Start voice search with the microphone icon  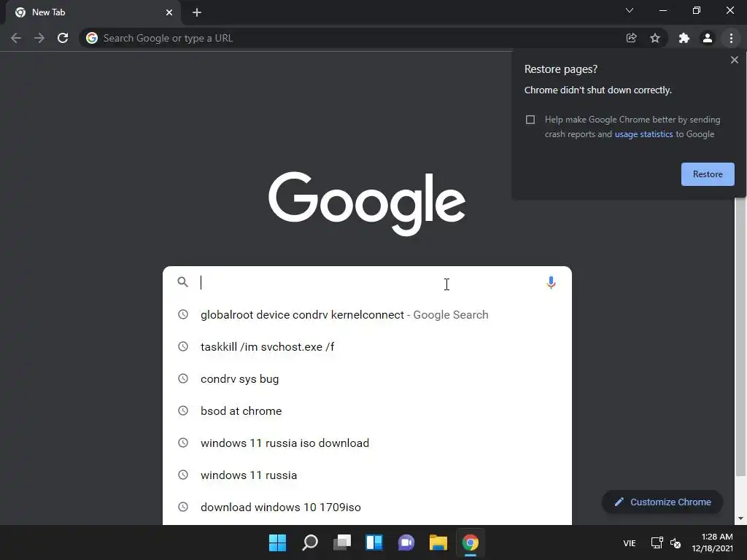(551, 283)
